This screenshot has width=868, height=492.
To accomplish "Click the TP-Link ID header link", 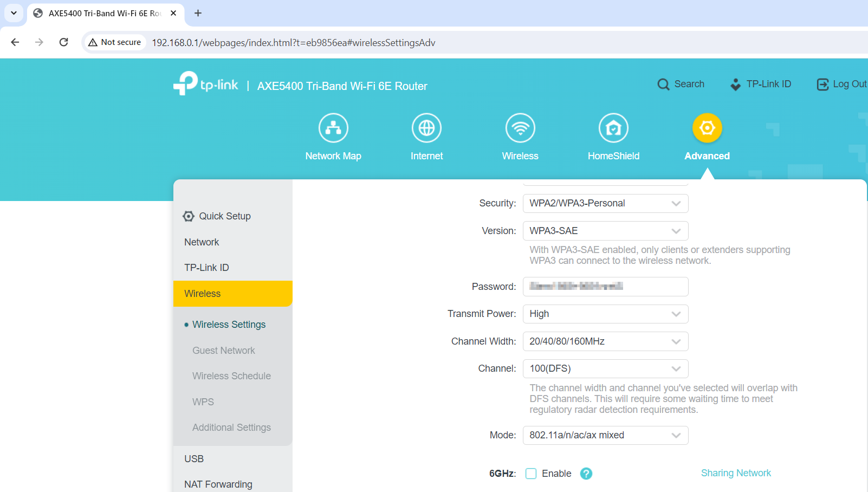I will coord(769,84).
